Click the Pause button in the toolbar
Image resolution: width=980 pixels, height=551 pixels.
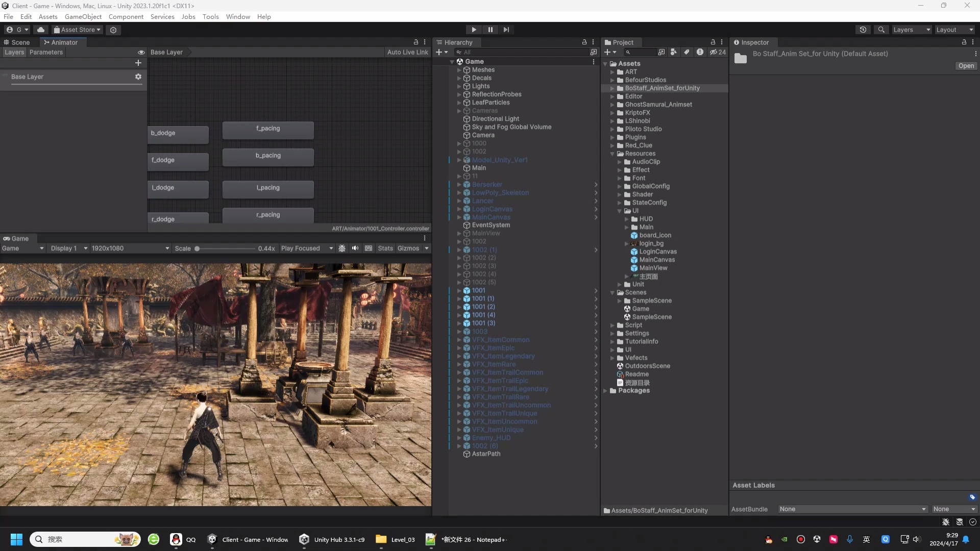tap(490, 30)
